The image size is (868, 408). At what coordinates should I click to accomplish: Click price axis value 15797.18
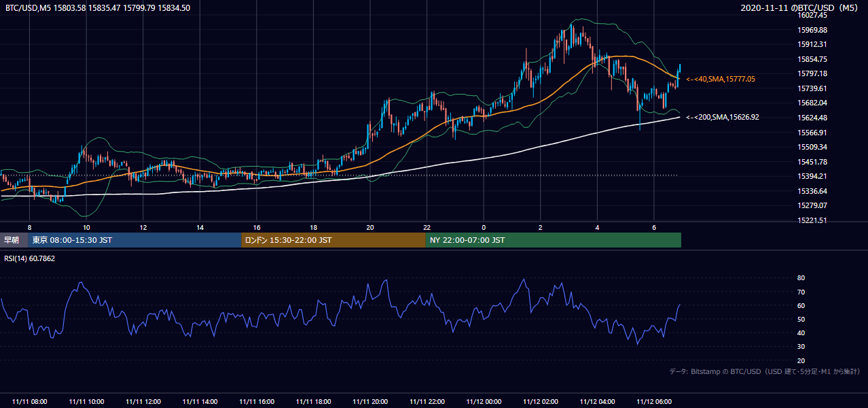pyautogui.click(x=812, y=73)
